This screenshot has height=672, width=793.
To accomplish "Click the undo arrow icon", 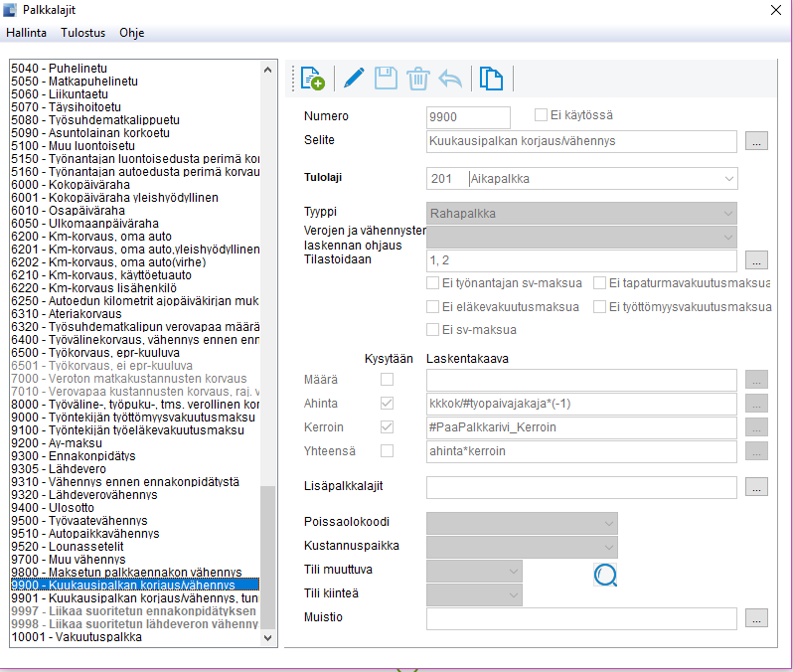I will click(450, 79).
